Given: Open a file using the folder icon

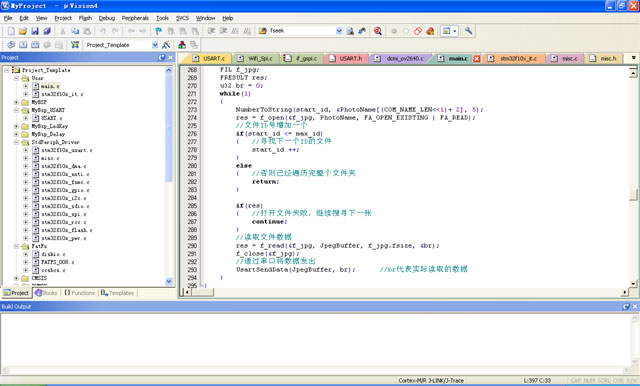Looking at the screenshot, I should 23,31.
